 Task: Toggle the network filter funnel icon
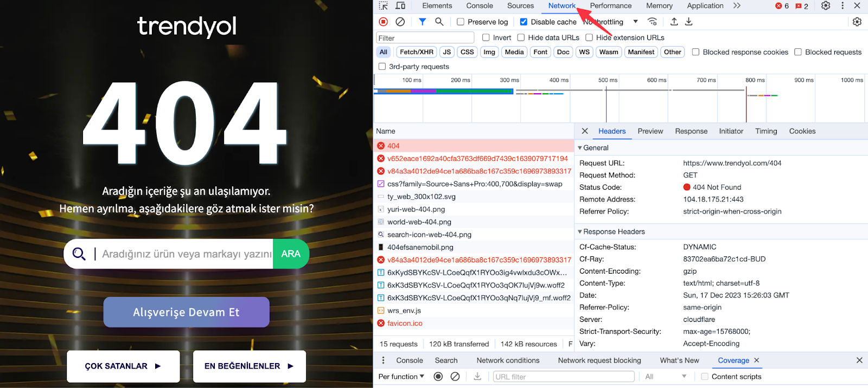422,22
